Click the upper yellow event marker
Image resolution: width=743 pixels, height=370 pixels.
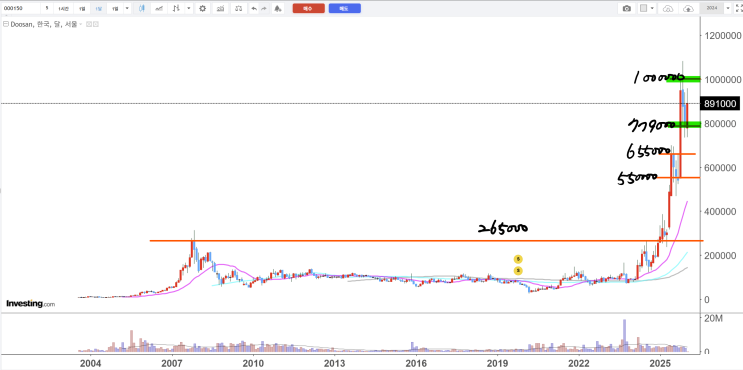[518, 259]
